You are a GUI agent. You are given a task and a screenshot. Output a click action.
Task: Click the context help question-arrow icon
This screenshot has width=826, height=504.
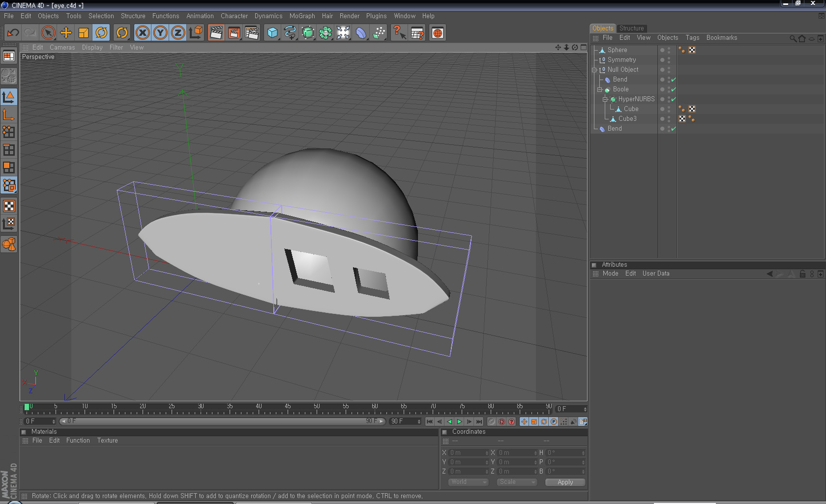(x=399, y=33)
